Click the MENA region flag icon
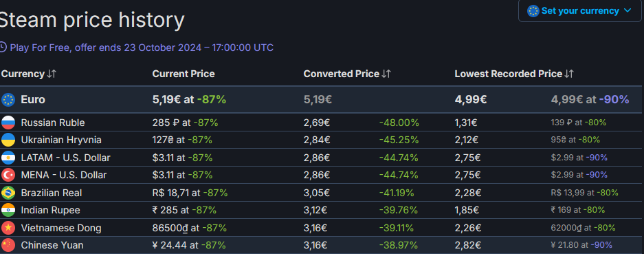Viewport: 644px width, 254px height. click(8, 176)
